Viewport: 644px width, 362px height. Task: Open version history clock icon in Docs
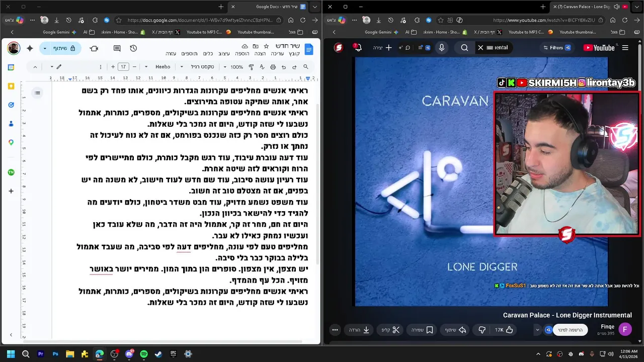pyautogui.click(x=133, y=48)
